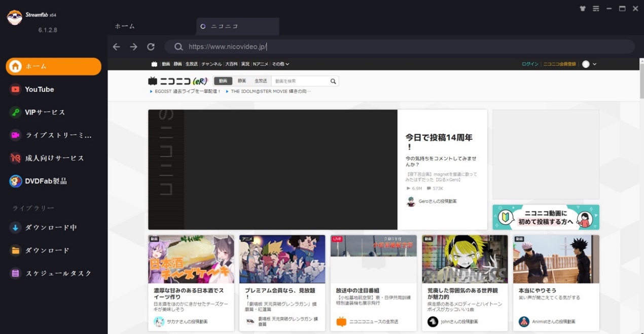The height and width of the screenshot is (334, 644).
Task: Click the ログイン link
Action: [530, 64]
